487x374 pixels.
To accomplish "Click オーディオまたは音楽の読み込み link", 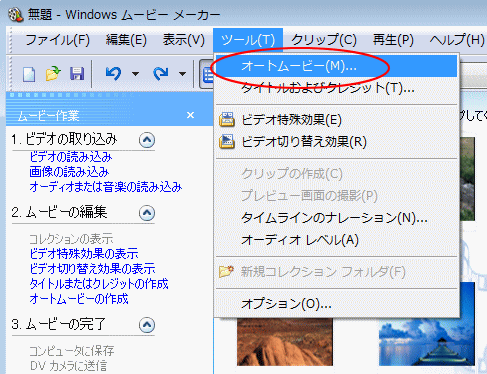I will tap(106, 187).
